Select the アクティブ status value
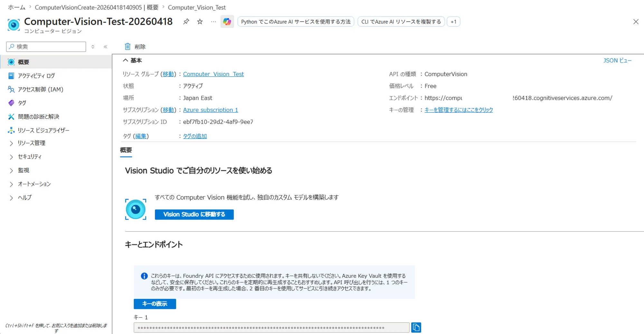 pos(193,86)
